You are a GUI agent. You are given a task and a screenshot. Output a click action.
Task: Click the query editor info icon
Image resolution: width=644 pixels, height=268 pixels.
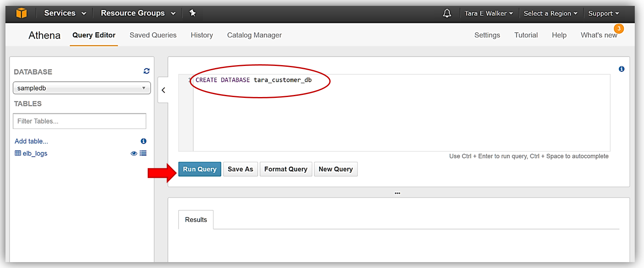[x=621, y=69]
